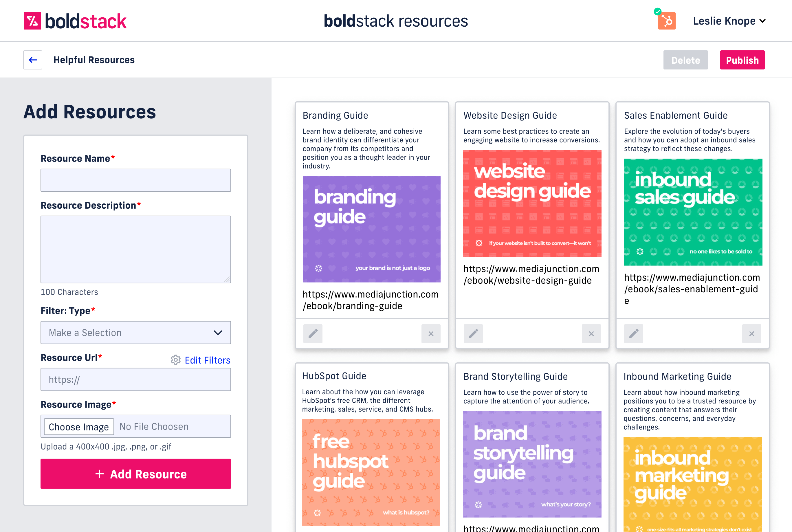Remove the Branding Guide card
The width and height of the screenshot is (792, 532).
431,333
